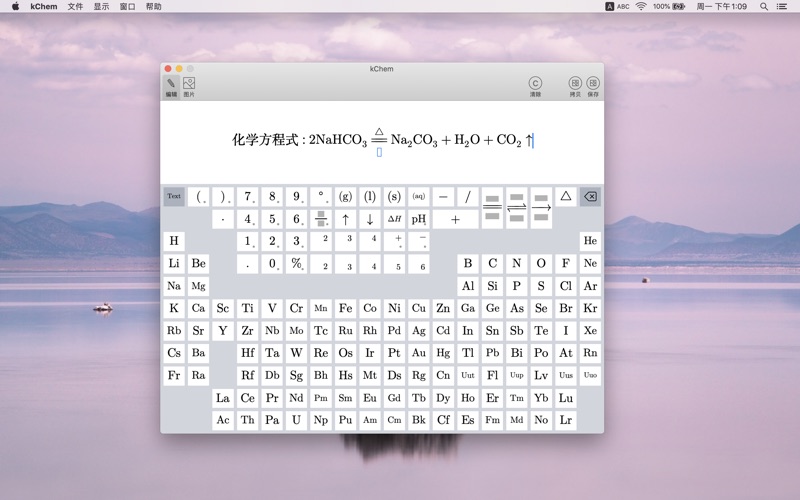800x500 pixels.
Task: Click the formula text 2NaHCO3 in editor
Action: point(338,140)
